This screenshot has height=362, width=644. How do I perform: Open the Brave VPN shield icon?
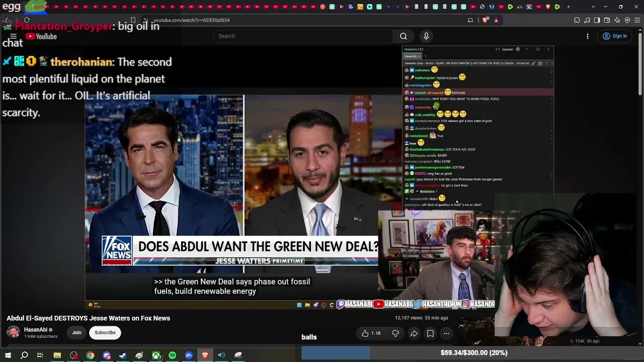[627, 20]
